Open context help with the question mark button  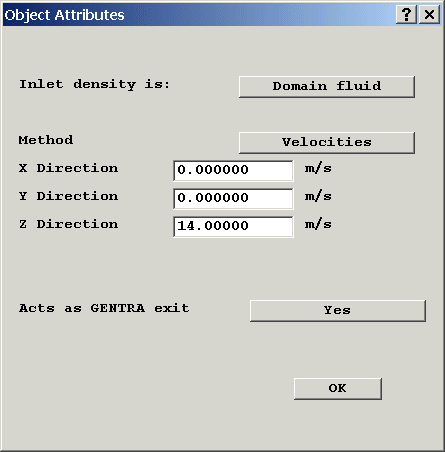[406, 15]
